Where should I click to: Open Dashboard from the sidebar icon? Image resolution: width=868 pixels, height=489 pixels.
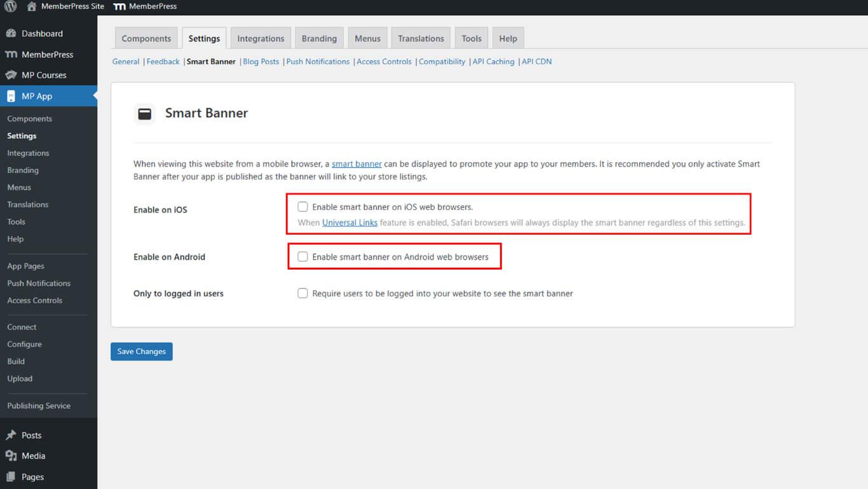click(11, 34)
